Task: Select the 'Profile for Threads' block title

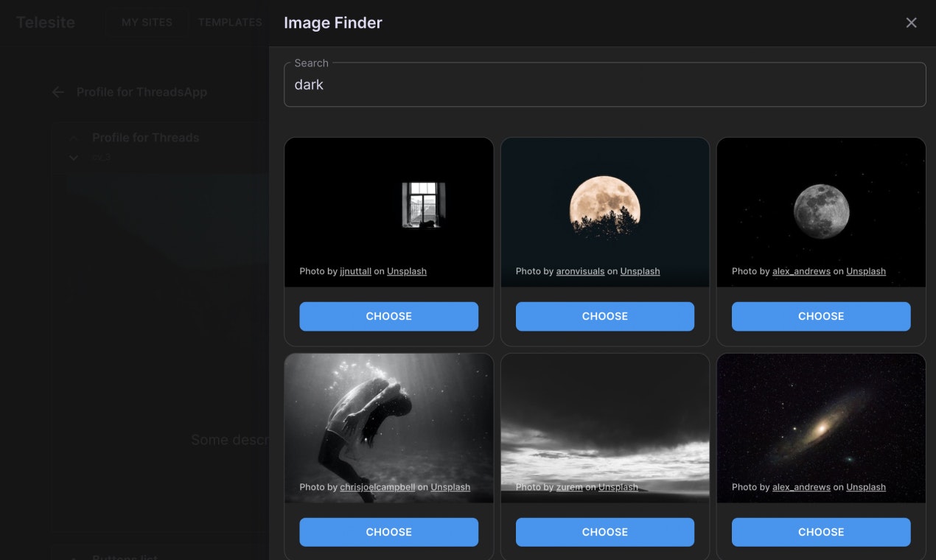Action: point(145,138)
